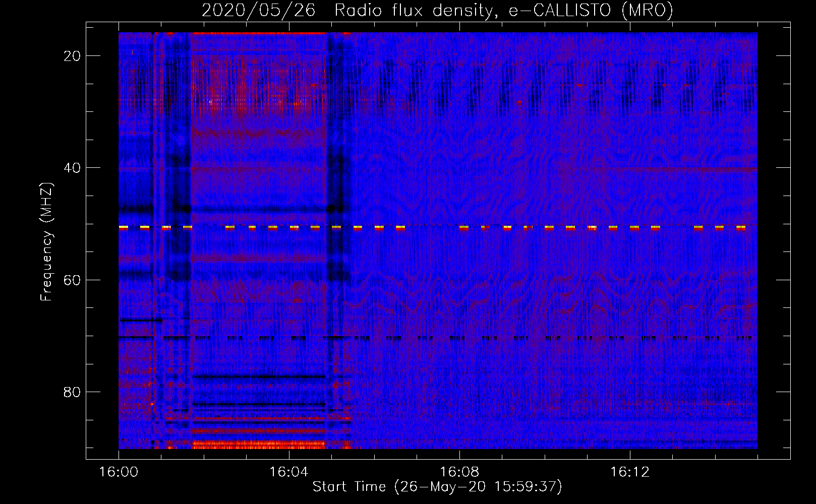The image size is (816, 504).
Task: Click the 'Start Time (26-May-20 15:59:37)' label
Action: coord(437,487)
